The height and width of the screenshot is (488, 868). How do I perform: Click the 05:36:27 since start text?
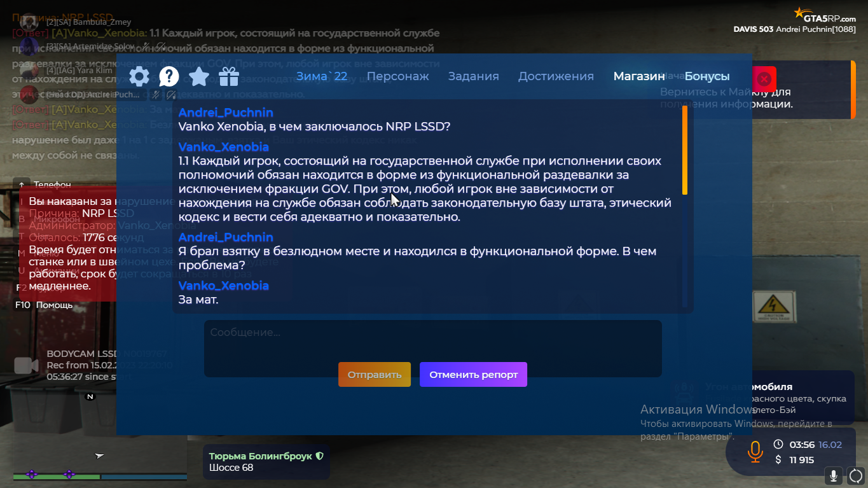(x=89, y=377)
